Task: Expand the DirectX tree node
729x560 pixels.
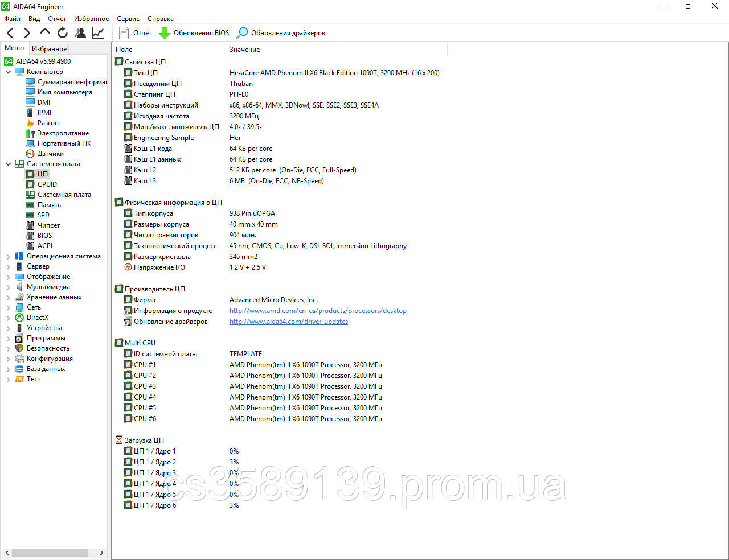Action: pyautogui.click(x=8, y=318)
